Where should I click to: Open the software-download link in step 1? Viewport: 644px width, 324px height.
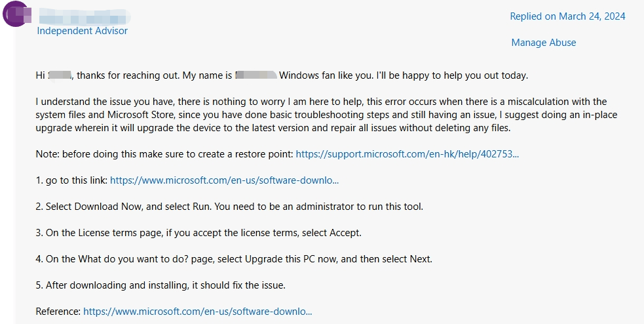tap(224, 180)
